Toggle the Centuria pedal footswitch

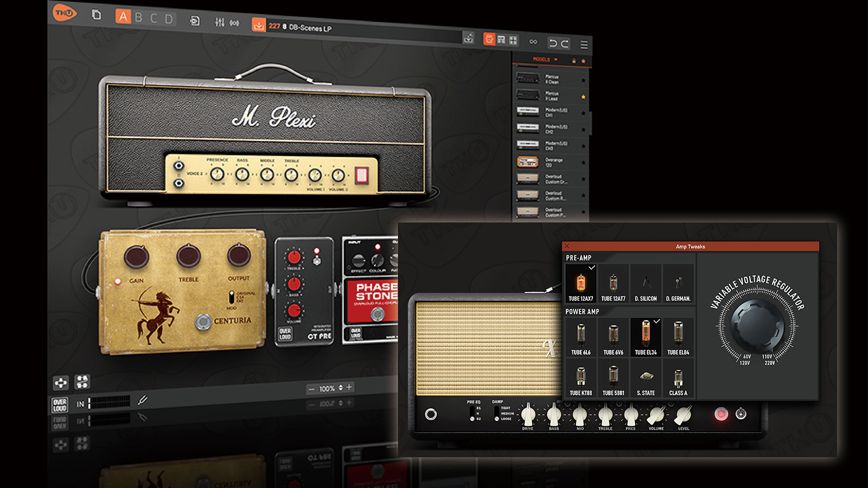coord(203,322)
